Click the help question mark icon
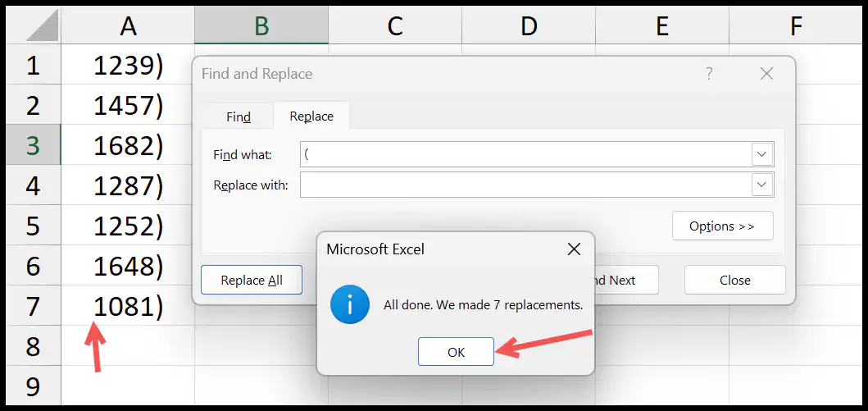This screenshot has height=411, width=868. (709, 74)
